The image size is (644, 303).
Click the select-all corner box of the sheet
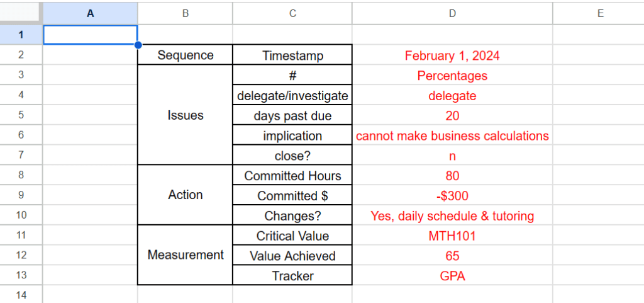pos(21,12)
